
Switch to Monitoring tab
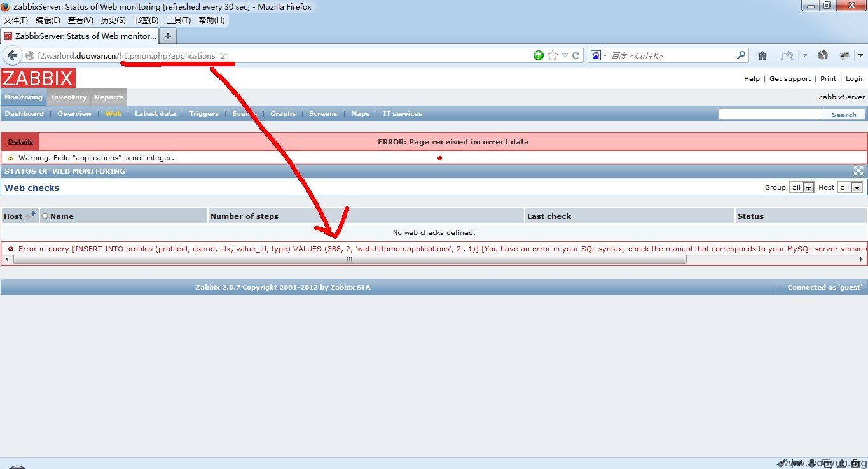pyautogui.click(x=24, y=97)
